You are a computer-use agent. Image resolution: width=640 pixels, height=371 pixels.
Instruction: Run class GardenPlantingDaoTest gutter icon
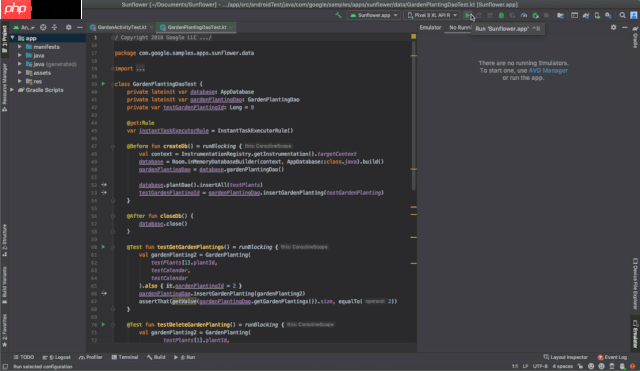103,84
